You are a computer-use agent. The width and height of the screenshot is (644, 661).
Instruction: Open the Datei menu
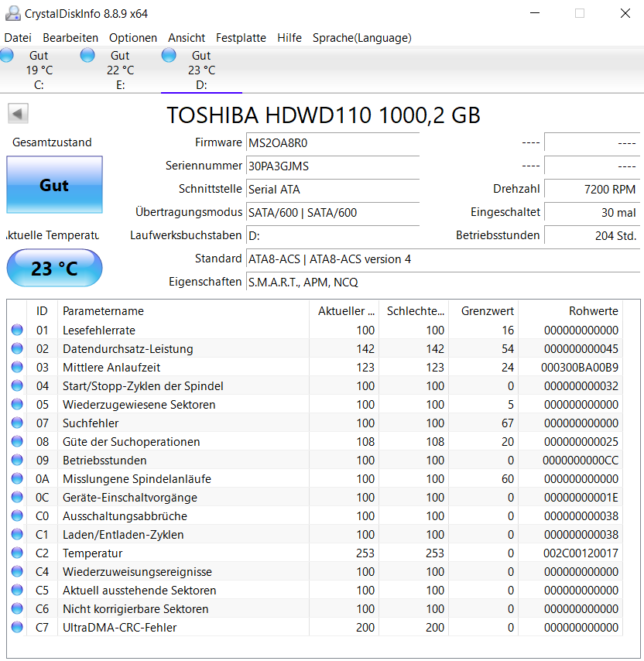pos(18,38)
